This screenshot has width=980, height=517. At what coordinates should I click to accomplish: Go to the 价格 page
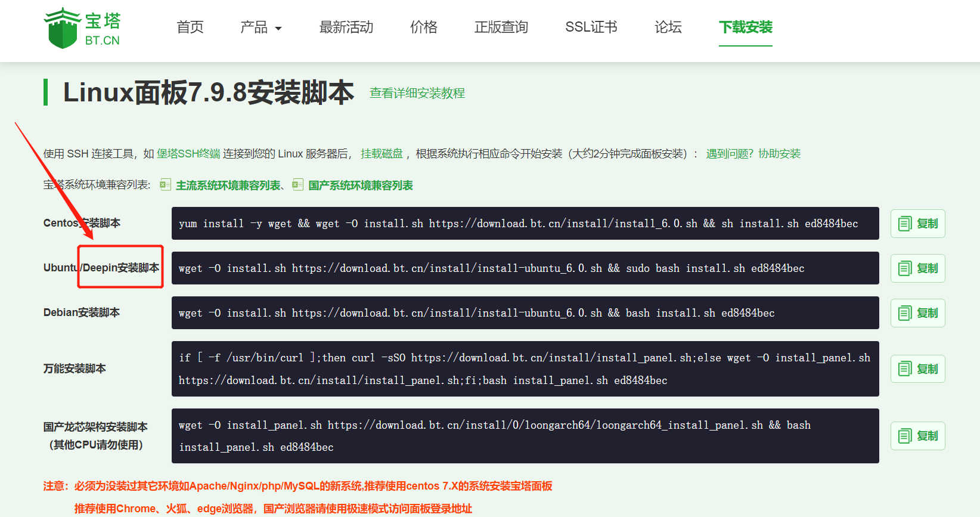(x=424, y=27)
